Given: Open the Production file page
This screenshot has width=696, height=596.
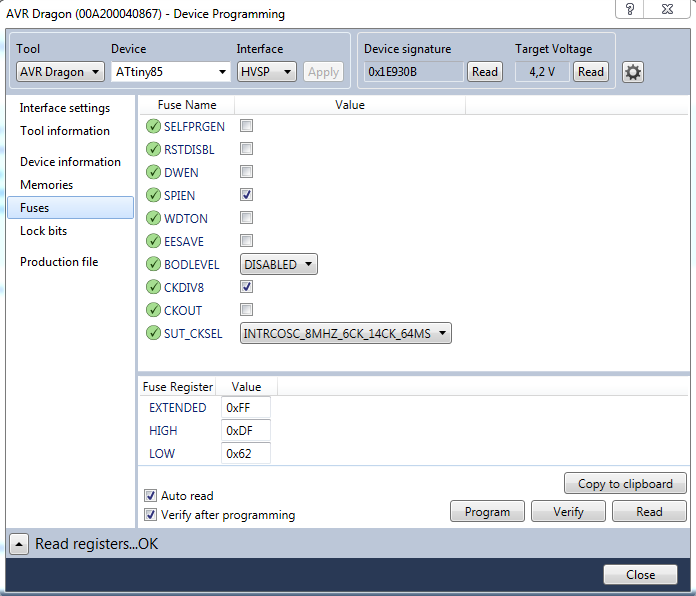Looking at the screenshot, I should coord(59,262).
